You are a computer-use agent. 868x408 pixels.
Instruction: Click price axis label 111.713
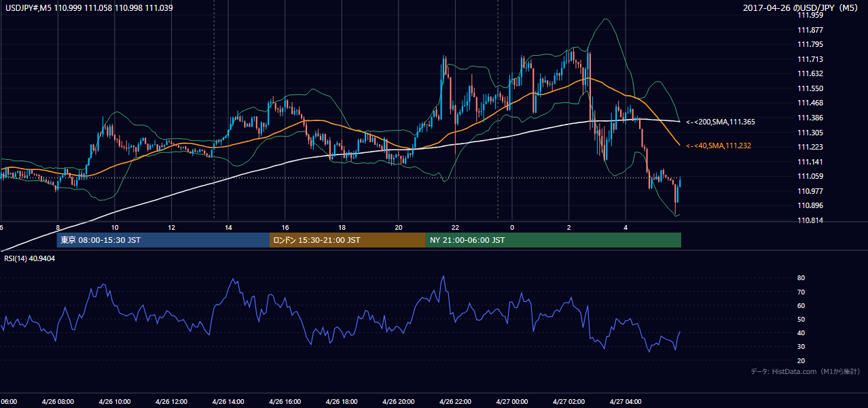(810, 59)
